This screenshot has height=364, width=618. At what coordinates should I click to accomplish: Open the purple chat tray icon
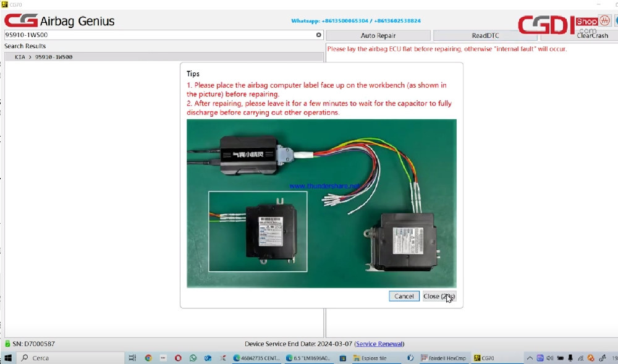[x=540, y=358]
